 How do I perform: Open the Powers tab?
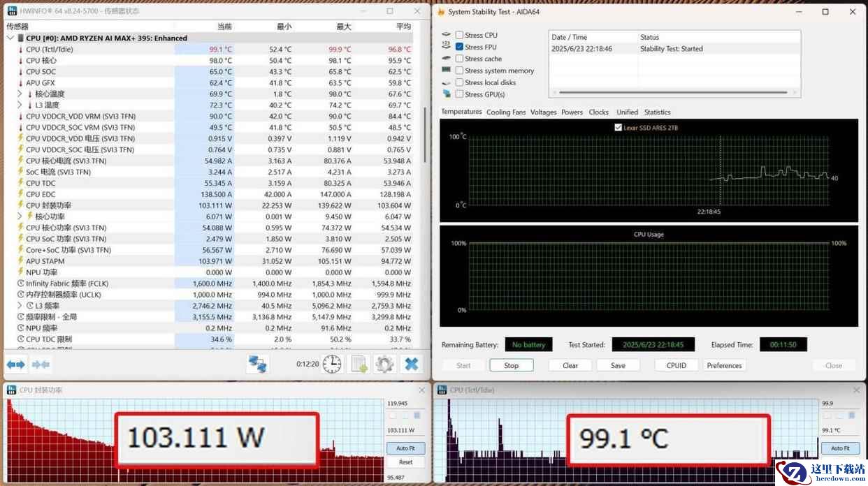(572, 112)
